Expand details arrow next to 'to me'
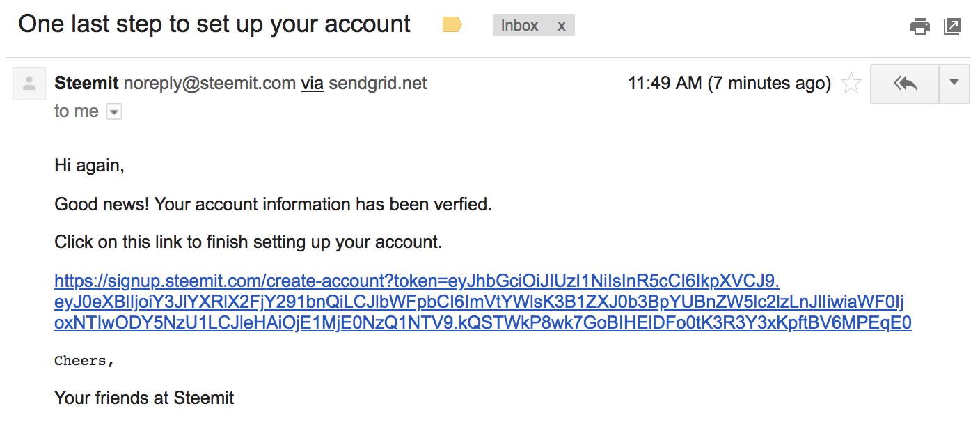This screenshot has width=980, height=422. [114, 111]
